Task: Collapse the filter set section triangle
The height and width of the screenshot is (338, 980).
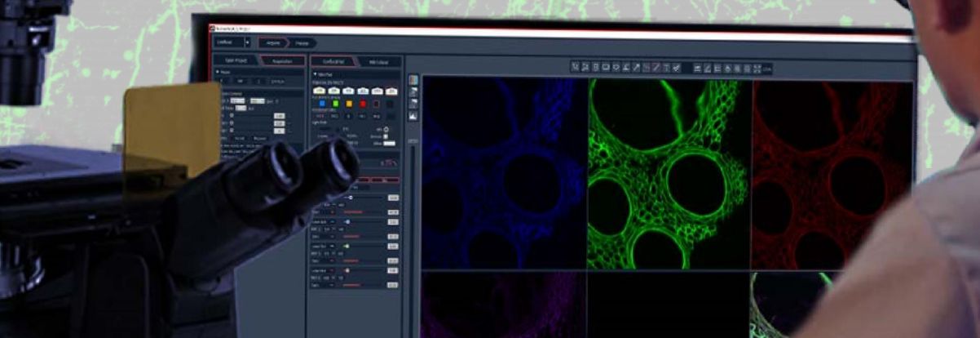Action: tap(315, 73)
